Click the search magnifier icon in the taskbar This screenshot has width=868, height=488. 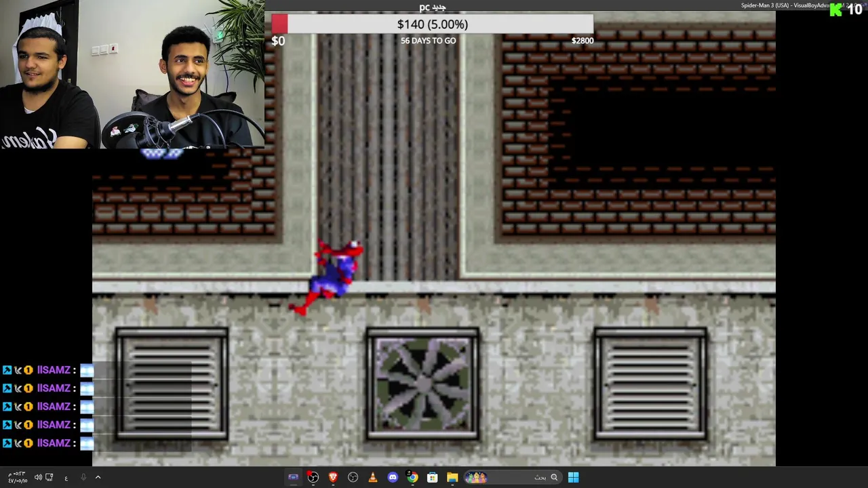[x=554, y=477]
